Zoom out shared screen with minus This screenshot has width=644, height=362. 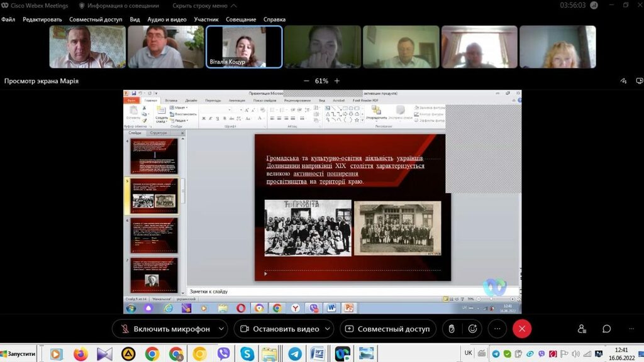click(x=306, y=81)
